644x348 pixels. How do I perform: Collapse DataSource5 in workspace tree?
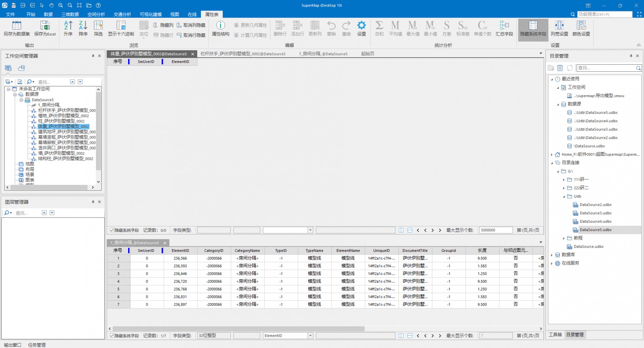(21, 100)
